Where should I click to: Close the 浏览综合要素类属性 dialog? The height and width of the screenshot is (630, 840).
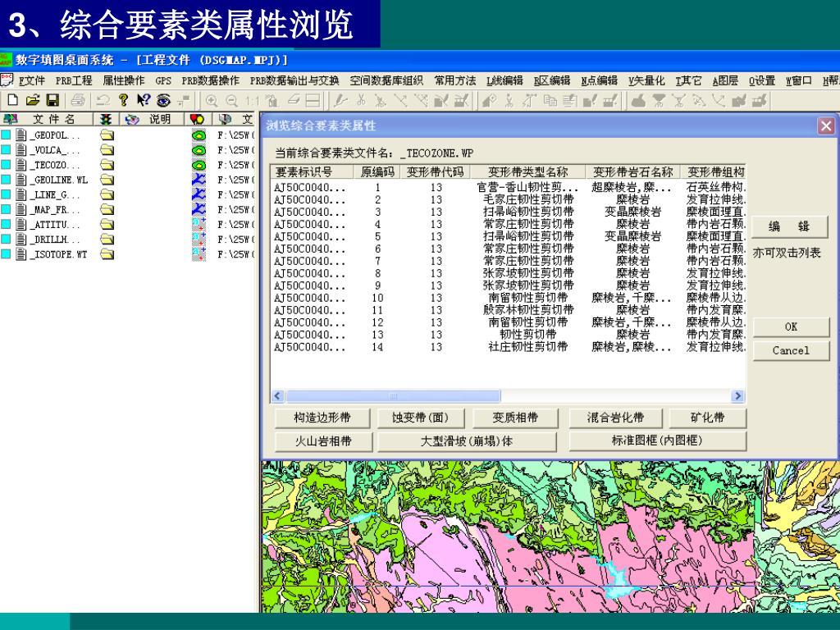click(826, 126)
